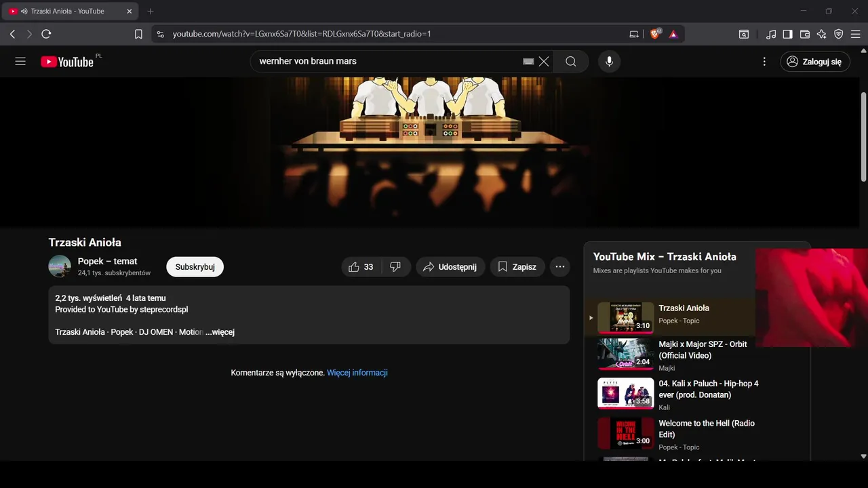Click '2,2 tys. wyświetleń 4 lata temu' text
Viewport: 868px width, 488px height.
[111, 298]
